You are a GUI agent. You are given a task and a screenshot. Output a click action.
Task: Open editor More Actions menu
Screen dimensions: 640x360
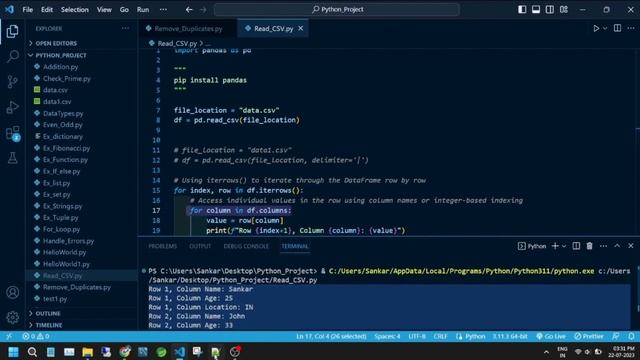[x=631, y=29]
